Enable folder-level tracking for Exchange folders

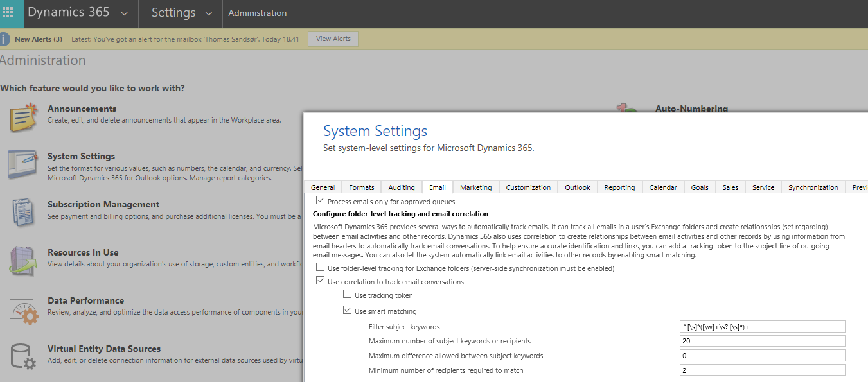coord(319,267)
